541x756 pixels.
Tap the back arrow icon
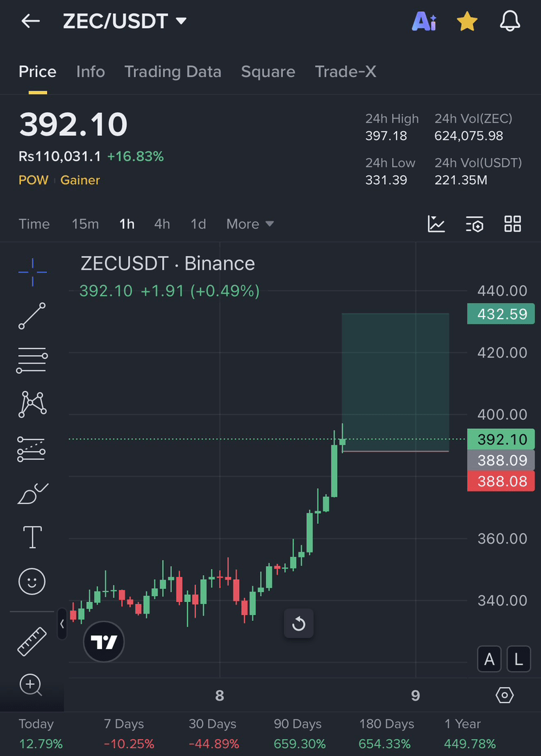[31, 21]
